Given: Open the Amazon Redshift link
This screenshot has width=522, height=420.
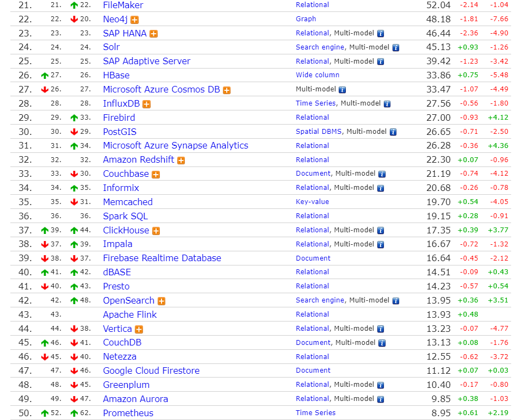Looking at the screenshot, I should (139, 159).
